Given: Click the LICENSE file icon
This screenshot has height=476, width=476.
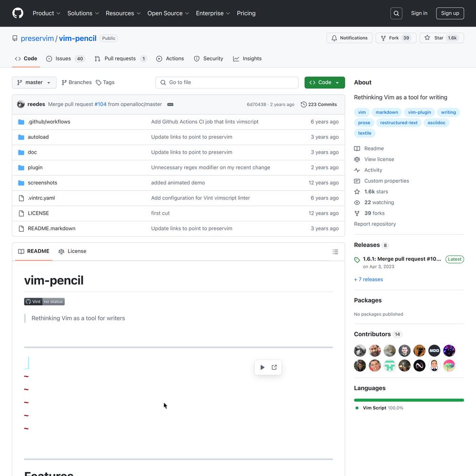Looking at the screenshot, I should 21,213.
